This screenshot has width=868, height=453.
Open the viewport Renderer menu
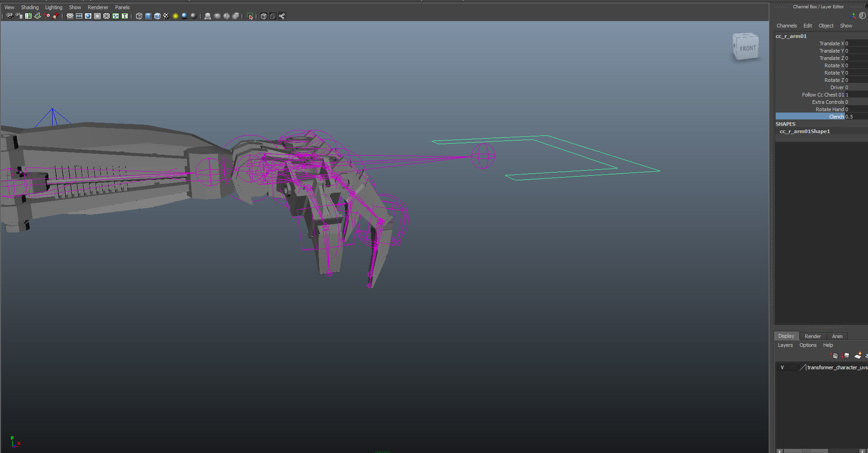(x=98, y=7)
